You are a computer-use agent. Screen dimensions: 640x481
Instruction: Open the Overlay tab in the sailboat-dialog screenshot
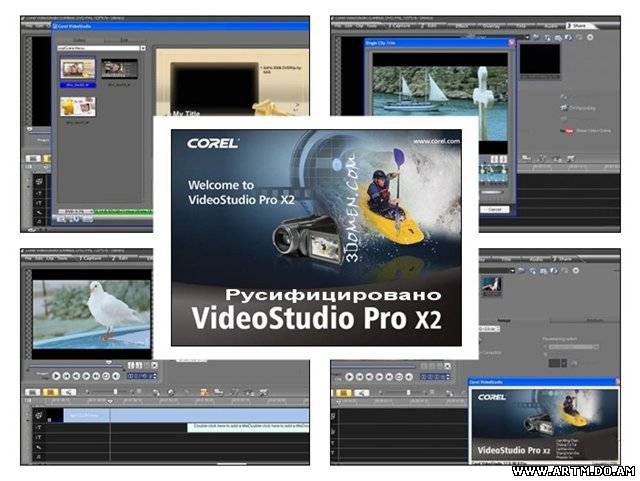click(491, 26)
